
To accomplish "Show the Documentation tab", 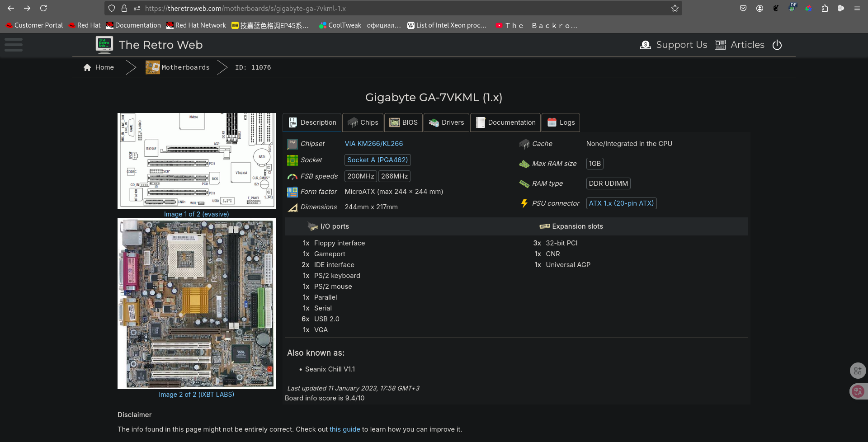I will coord(505,122).
